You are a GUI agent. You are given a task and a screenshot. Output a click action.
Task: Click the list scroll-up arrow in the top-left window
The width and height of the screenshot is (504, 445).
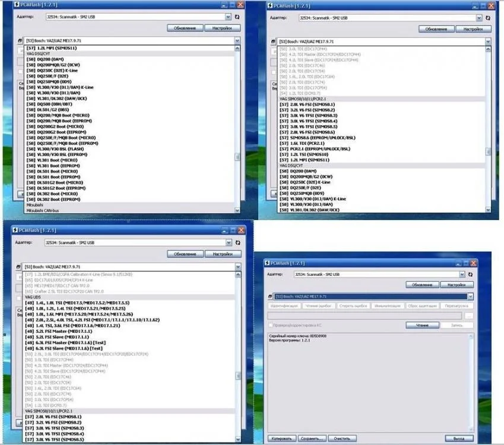coord(237,49)
